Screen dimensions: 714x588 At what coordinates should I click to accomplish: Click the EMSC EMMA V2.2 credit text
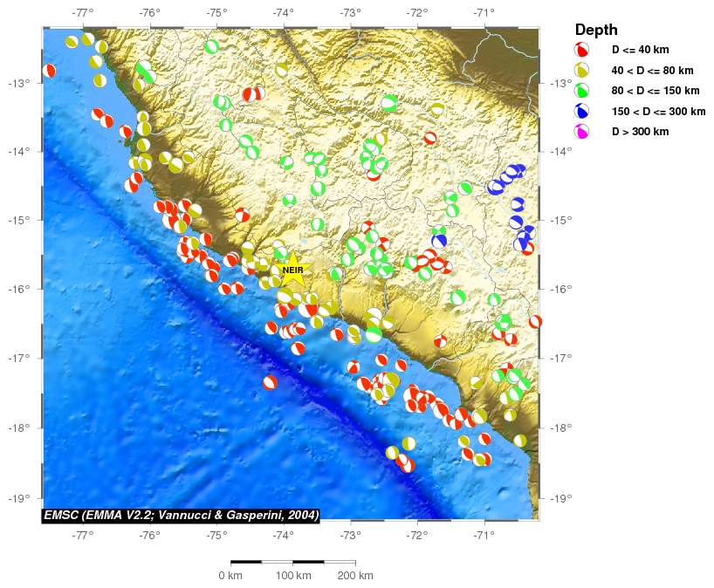tap(181, 515)
